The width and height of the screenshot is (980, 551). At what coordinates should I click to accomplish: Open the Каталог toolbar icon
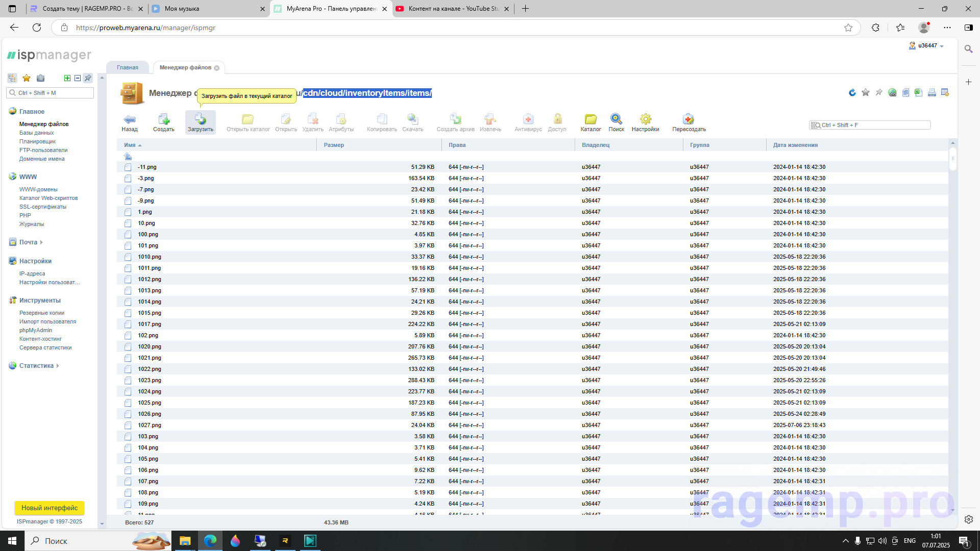coord(591,120)
